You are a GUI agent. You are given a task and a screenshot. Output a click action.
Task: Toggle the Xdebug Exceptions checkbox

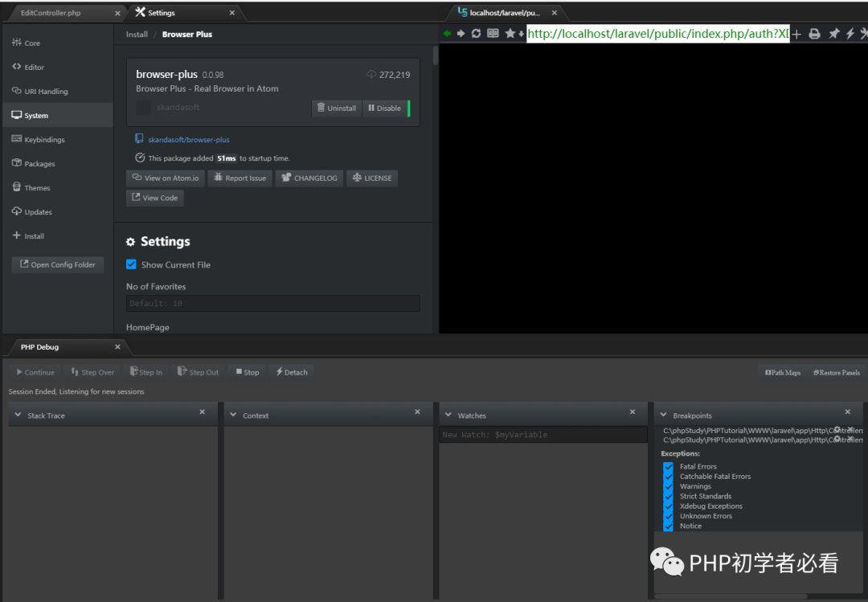click(668, 506)
